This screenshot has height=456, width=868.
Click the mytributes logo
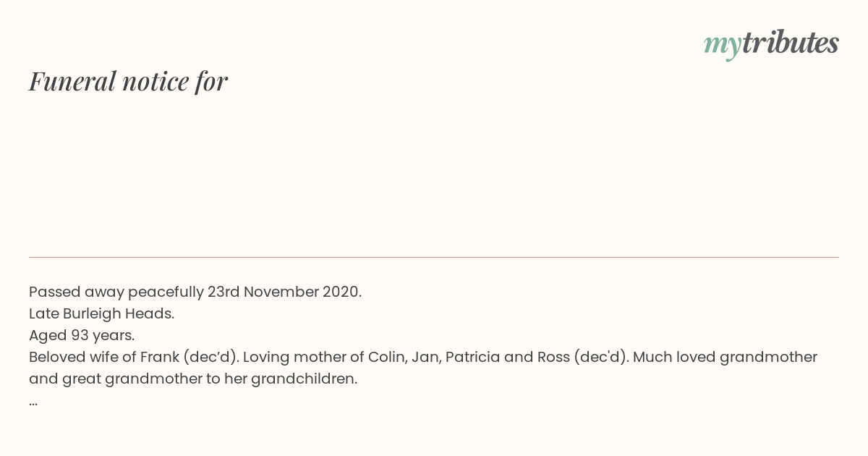pos(771,44)
